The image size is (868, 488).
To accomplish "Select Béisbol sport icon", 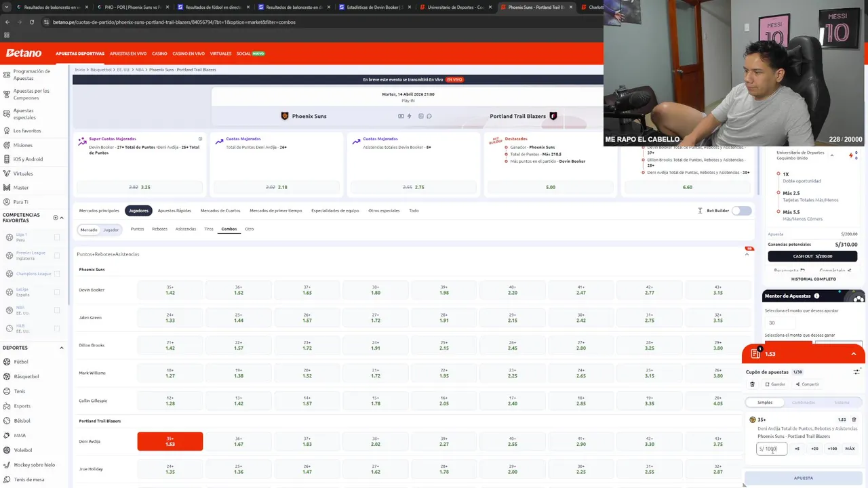I will [6, 421].
